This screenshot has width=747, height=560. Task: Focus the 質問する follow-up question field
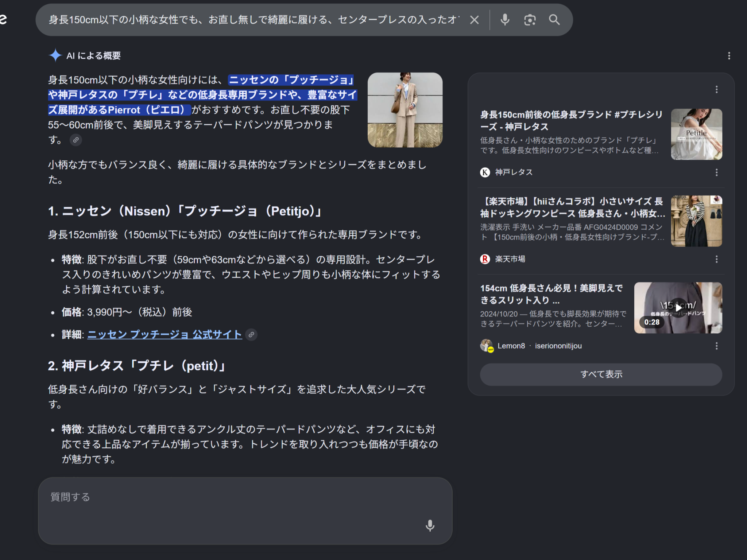(245, 511)
